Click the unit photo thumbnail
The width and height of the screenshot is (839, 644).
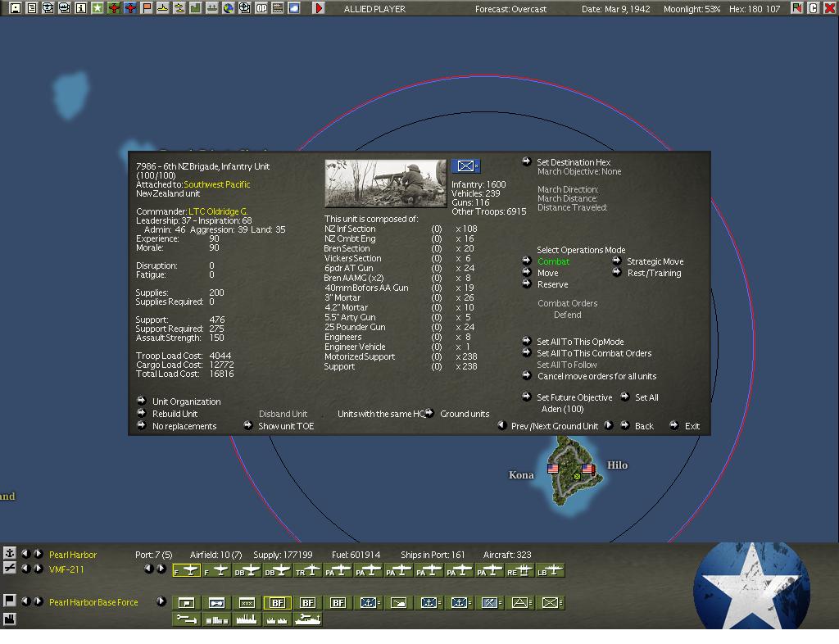(x=385, y=183)
